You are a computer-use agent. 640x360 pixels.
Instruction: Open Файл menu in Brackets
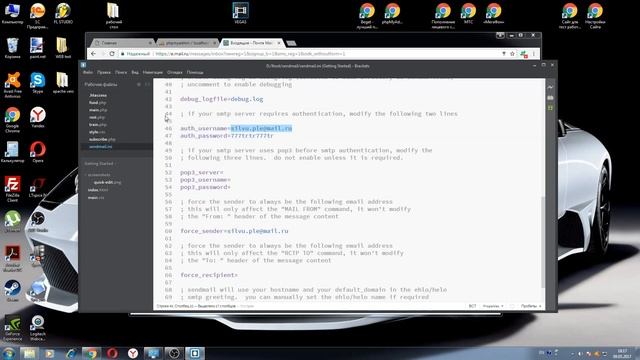88,72
